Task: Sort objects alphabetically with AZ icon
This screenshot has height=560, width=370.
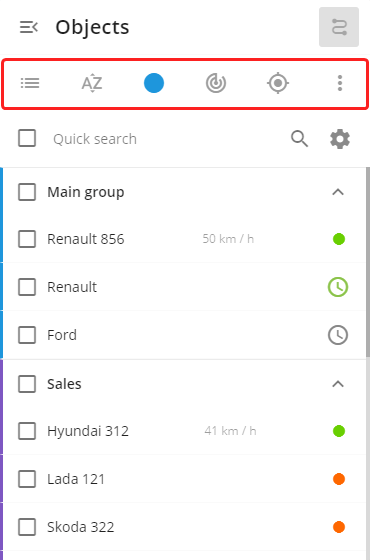Action: tap(92, 83)
